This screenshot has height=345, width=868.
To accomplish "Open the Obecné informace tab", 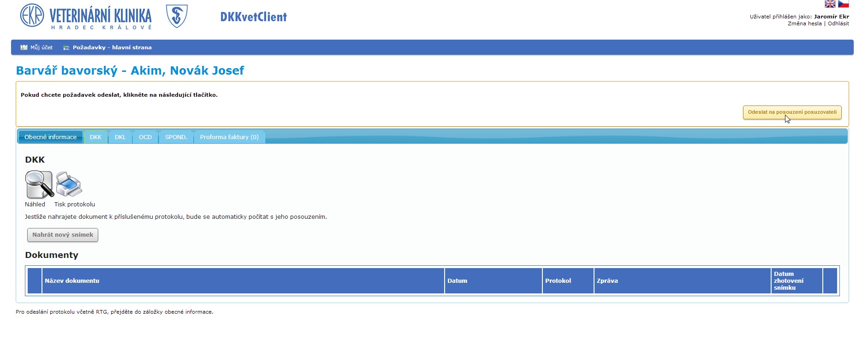I will 50,137.
